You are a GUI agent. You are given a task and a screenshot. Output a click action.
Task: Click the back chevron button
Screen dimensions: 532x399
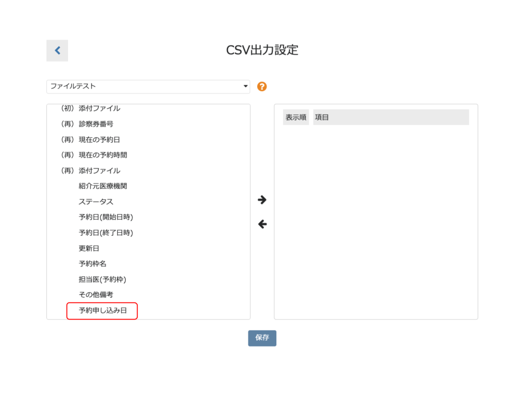coord(57,50)
